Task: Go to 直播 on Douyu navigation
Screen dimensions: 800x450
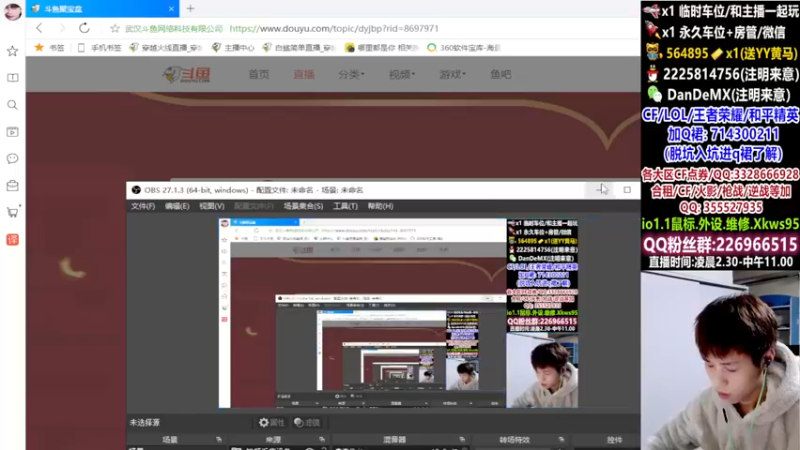Action: tap(304, 74)
